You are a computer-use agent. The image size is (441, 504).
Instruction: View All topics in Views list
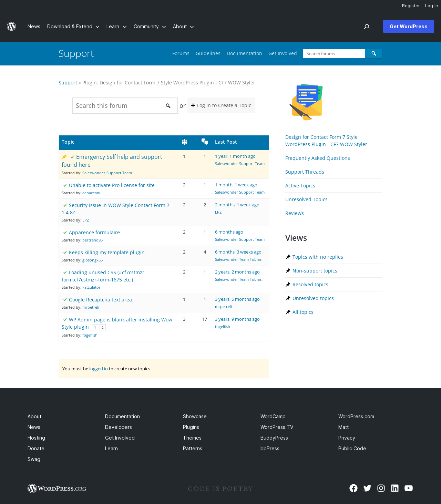pos(303,312)
